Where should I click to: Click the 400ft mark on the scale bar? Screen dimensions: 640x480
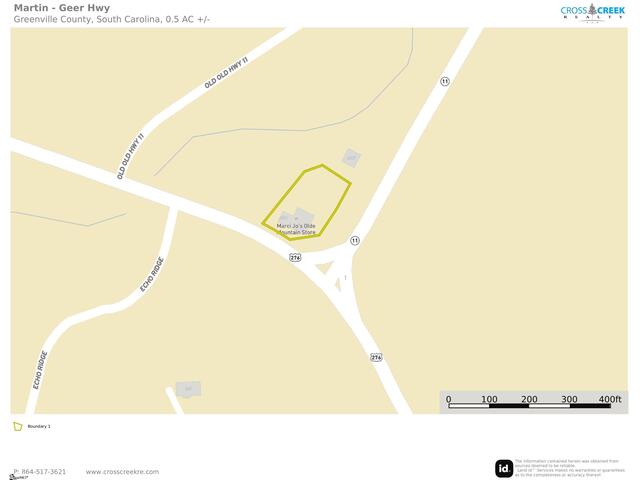point(610,399)
